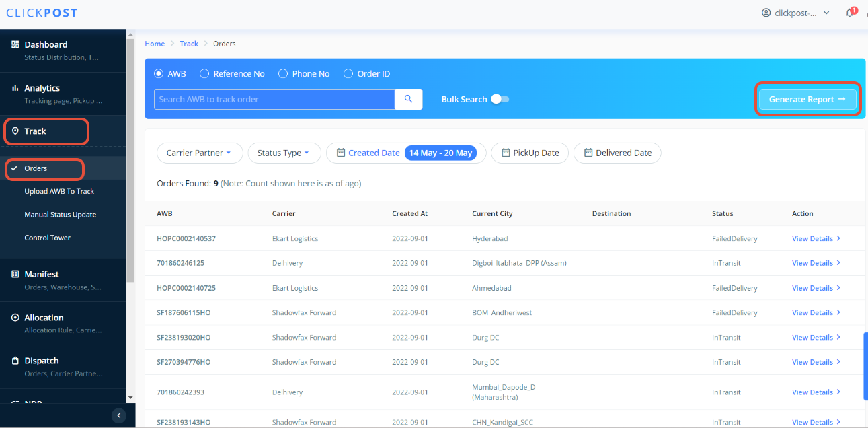Click the Dispatch clipboard icon
The height and width of the screenshot is (428, 868).
[x=15, y=361]
